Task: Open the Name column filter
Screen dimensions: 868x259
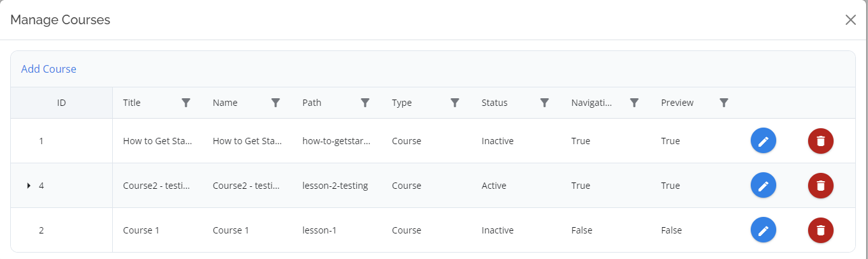Action: 276,103
